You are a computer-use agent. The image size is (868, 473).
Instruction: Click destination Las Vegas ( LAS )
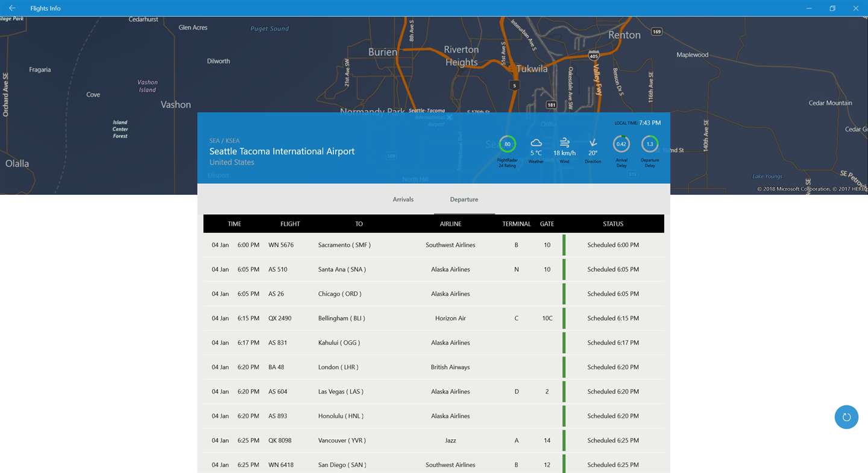tap(341, 392)
